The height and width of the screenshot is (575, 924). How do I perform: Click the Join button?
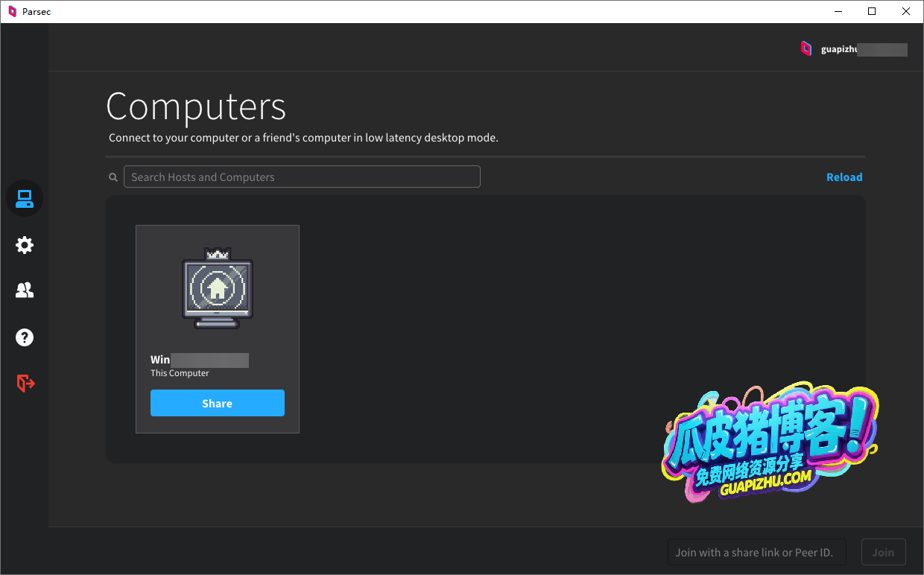883,553
